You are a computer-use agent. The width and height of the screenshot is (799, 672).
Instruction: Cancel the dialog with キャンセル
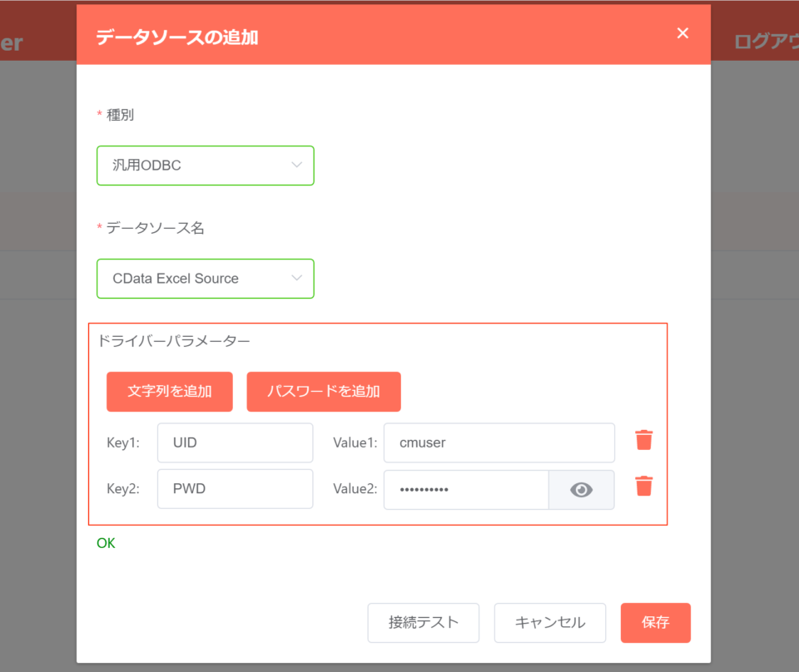550,622
